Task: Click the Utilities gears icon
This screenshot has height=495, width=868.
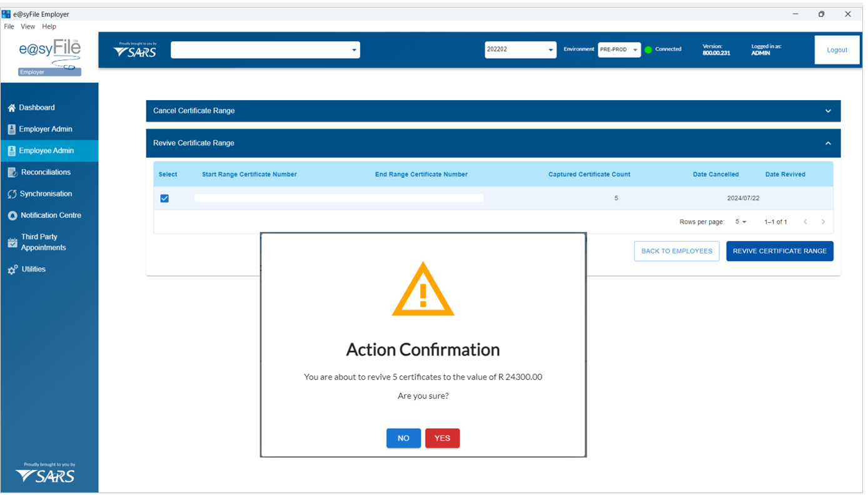Action: (x=12, y=270)
